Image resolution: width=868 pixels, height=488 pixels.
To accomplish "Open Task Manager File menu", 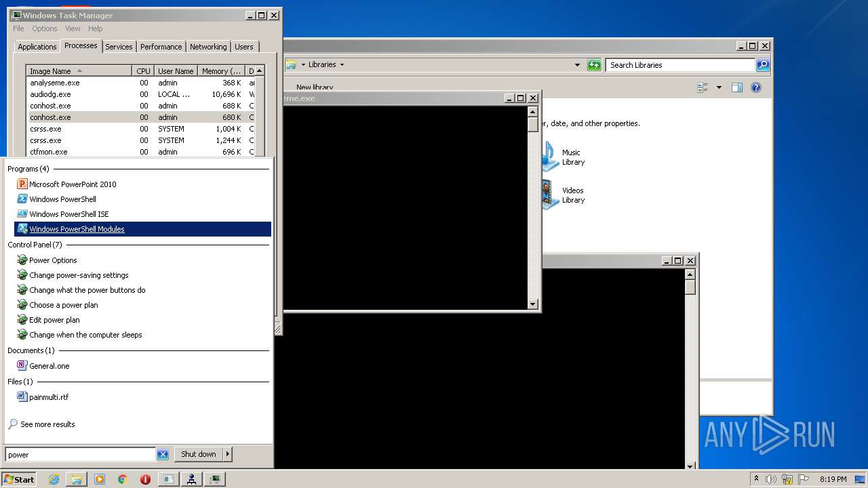I will tap(18, 28).
